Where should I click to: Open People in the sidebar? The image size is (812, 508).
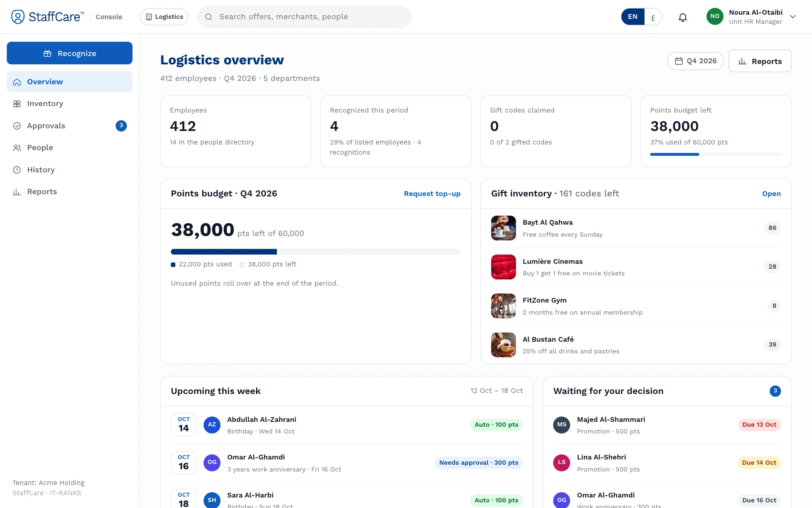70,148
